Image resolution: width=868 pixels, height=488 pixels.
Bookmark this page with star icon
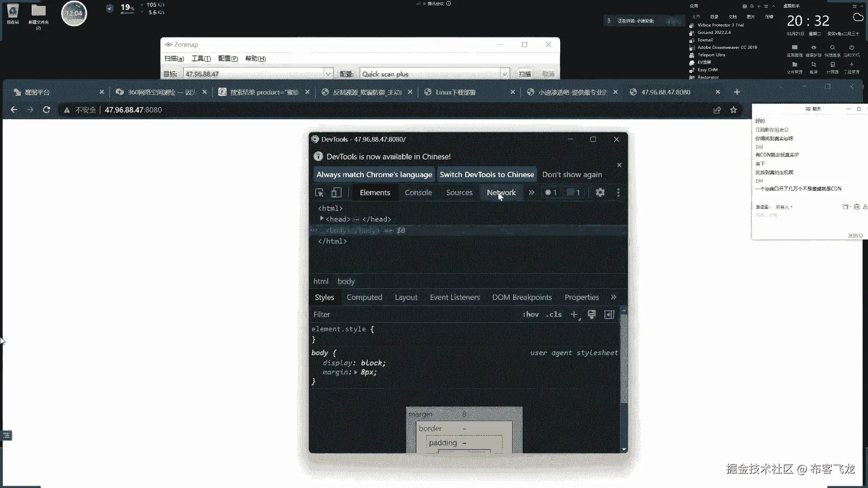[x=733, y=110]
